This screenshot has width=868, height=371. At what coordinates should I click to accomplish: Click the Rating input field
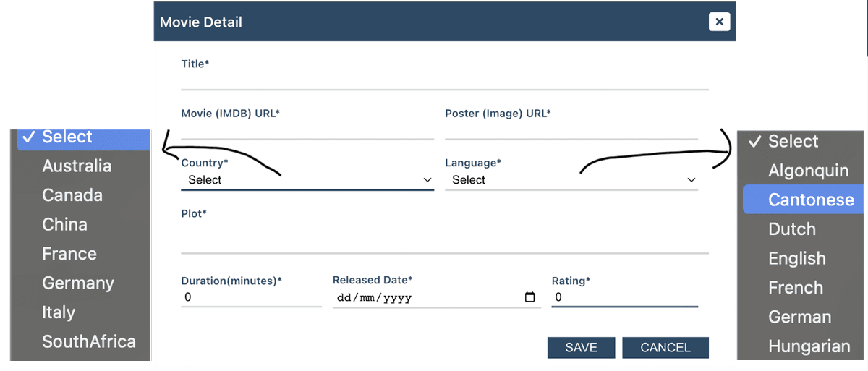[x=624, y=297]
